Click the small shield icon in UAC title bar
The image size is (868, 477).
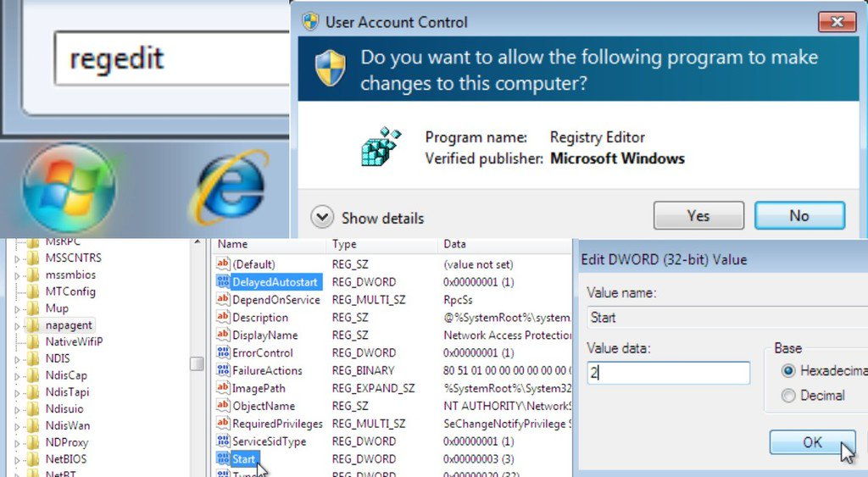tap(310, 21)
